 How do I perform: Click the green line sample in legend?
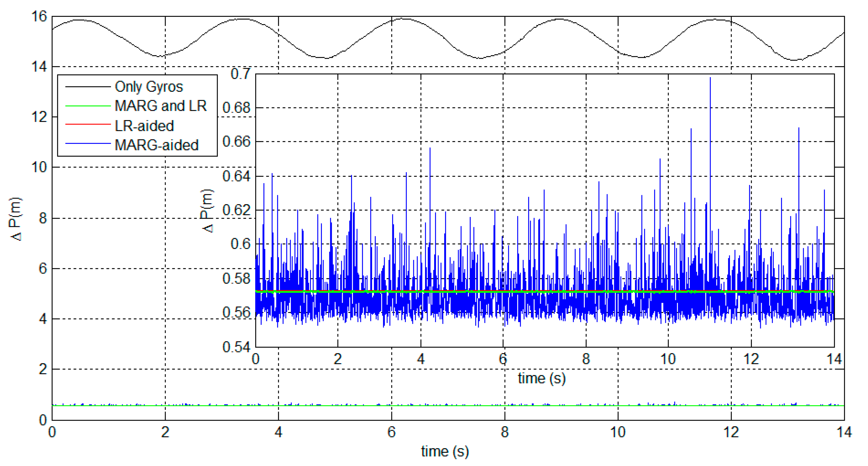tap(88, 106)
